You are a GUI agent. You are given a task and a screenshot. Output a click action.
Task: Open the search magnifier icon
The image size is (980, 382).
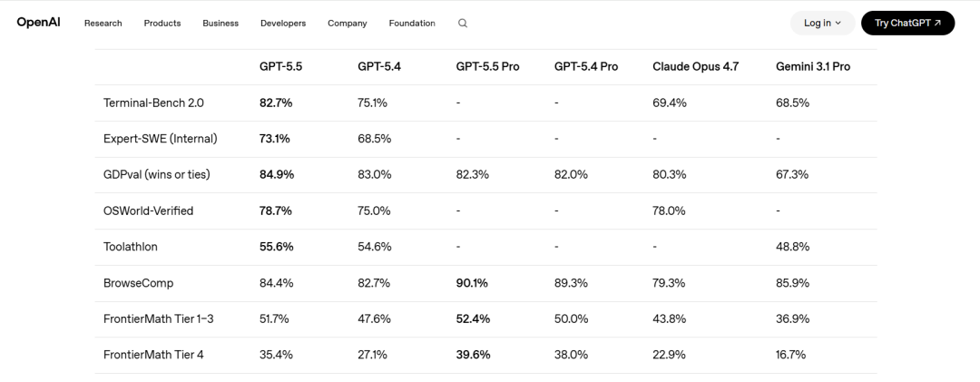click(463, 24)
